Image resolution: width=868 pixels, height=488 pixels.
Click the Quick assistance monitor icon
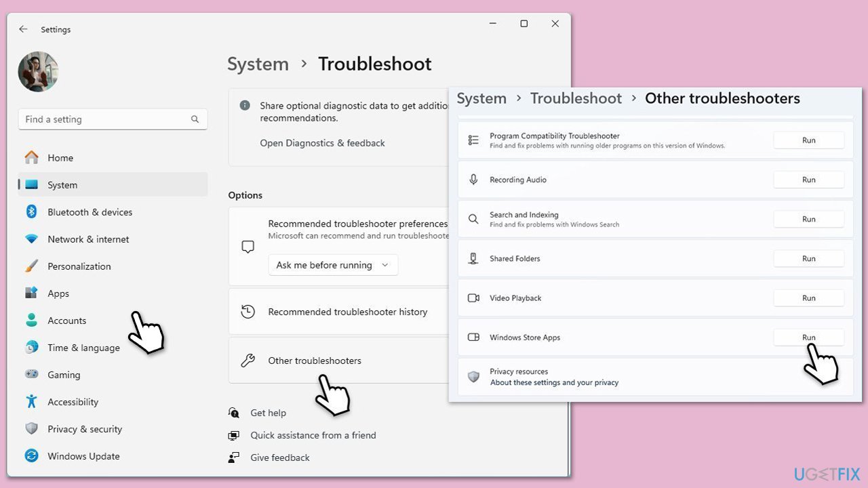pyautogui.click(x=234, y=435)
